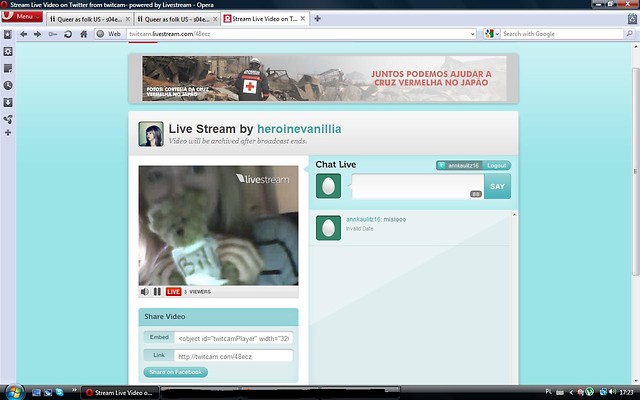This screenshot has width=640, height=400.
Task: Click the page vertical scrollbar
Action: [636, 171]
